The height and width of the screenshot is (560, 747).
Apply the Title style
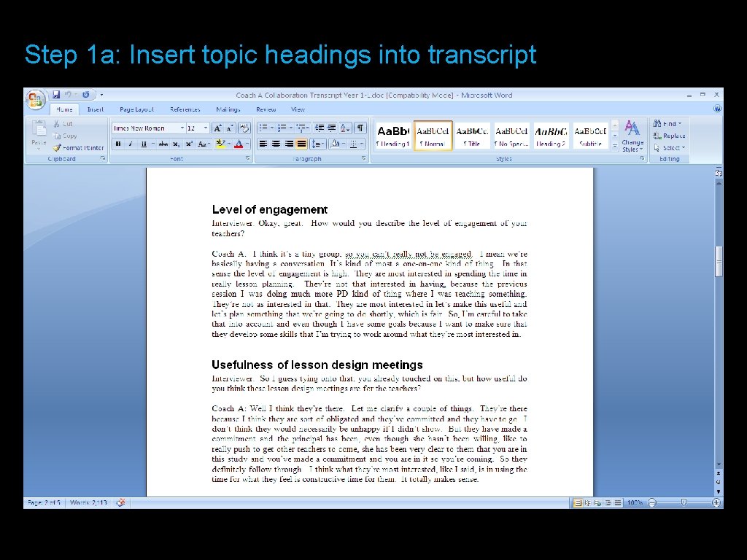[472, 136]
